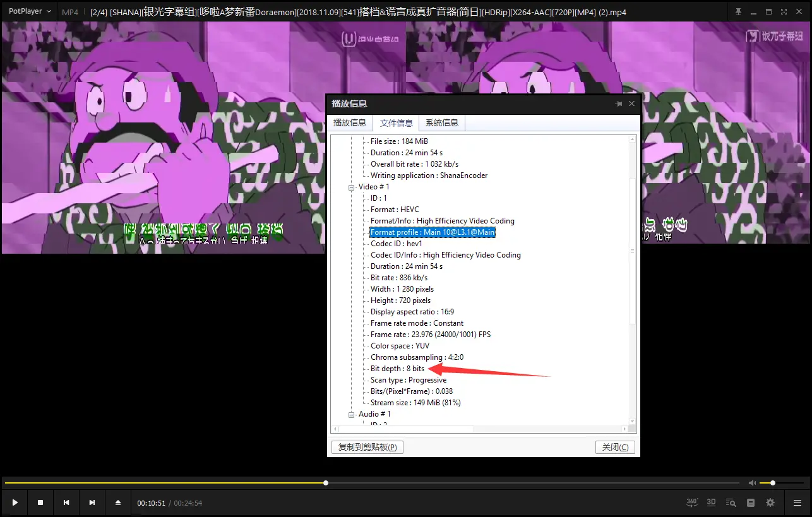Select the 'Codec ID/Info' row
The height and width of the screenshot is (517, 812).
coord(446,255)
